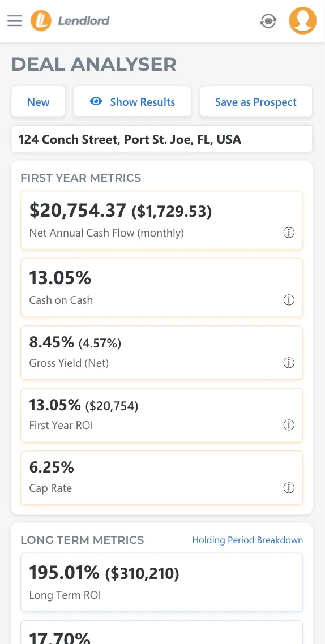Select the 6.25% Cap Rate card
325x644 pixels.
162,478
